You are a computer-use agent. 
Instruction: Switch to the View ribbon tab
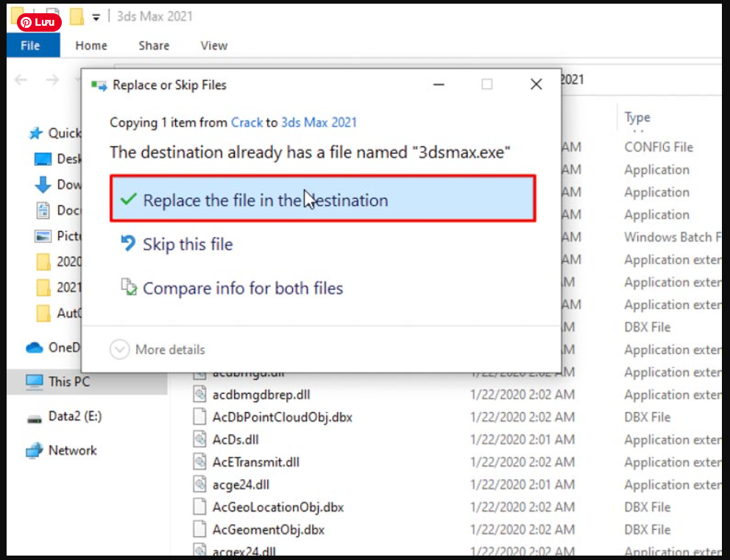[213, 46]
